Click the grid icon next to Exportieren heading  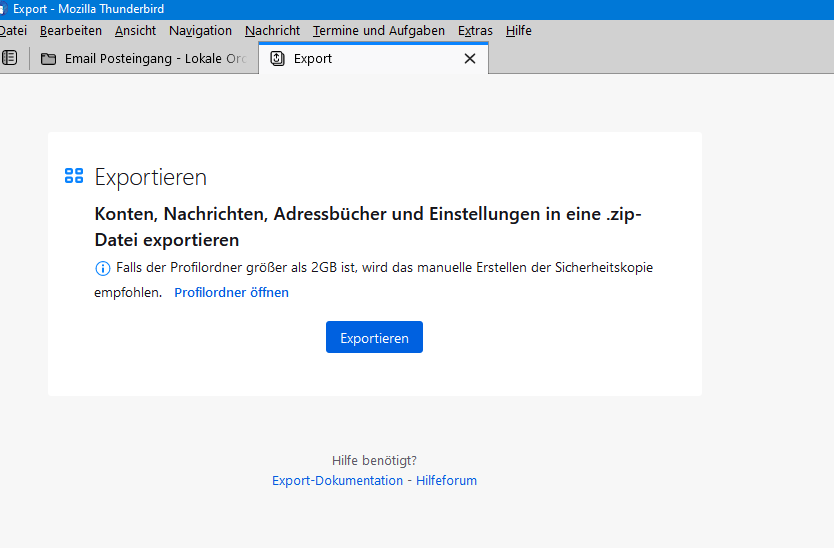coord(74,177)
